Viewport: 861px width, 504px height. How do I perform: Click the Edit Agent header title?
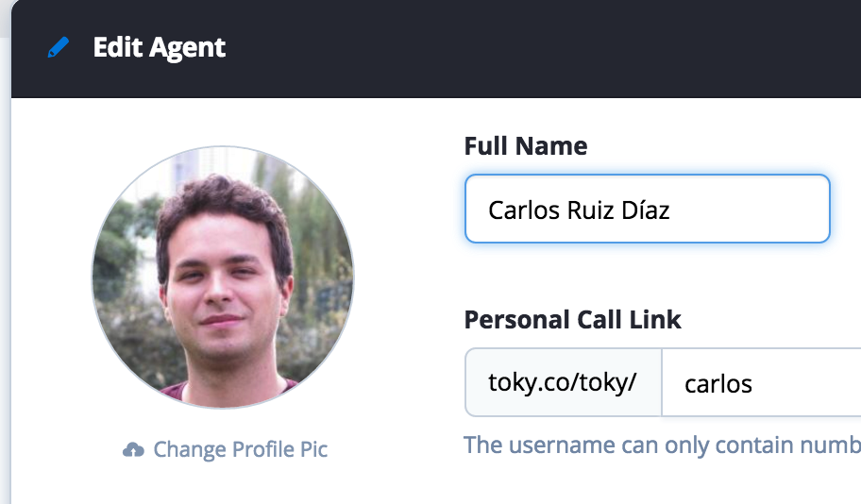[x=159, y=47]
